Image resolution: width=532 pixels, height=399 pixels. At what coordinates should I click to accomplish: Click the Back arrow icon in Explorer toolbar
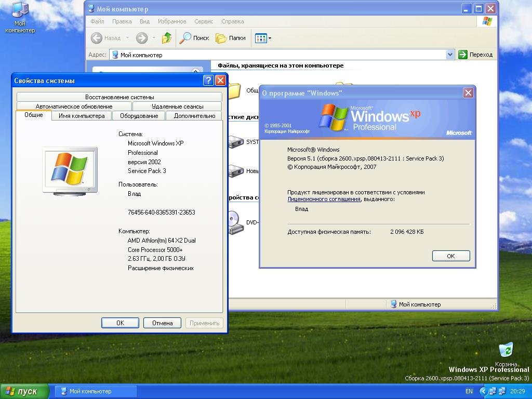(97, 38)
